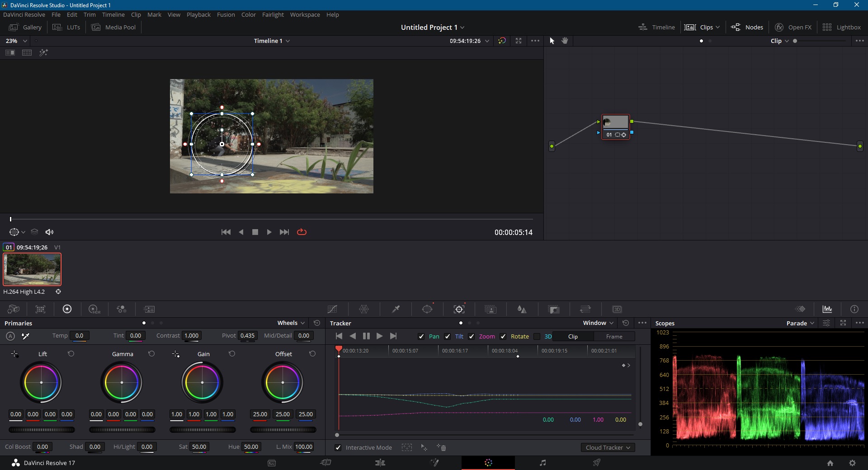The width and height of the screenshot is (868, 470).
Task: Toggle the Pan tracking checkbox
Action: (421, 336)
